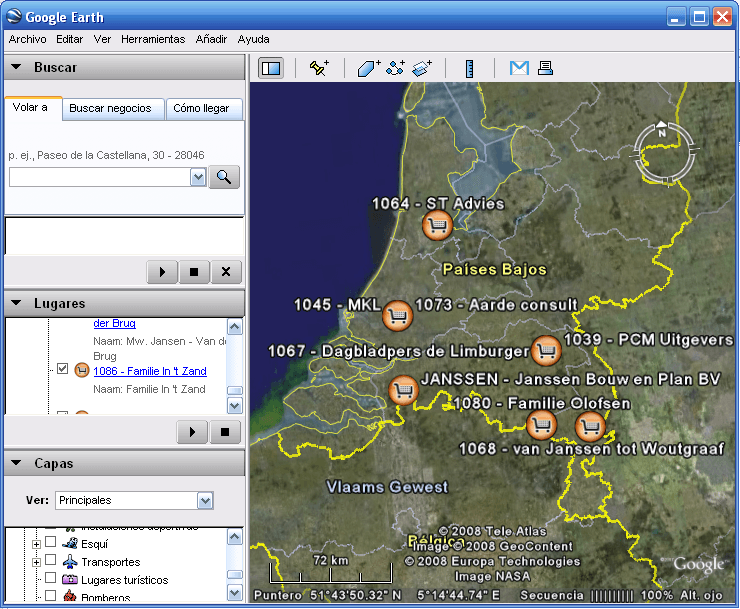Collapse the Lugares panel
This screenshot has height=609, width=740.
tap(16, 303)
